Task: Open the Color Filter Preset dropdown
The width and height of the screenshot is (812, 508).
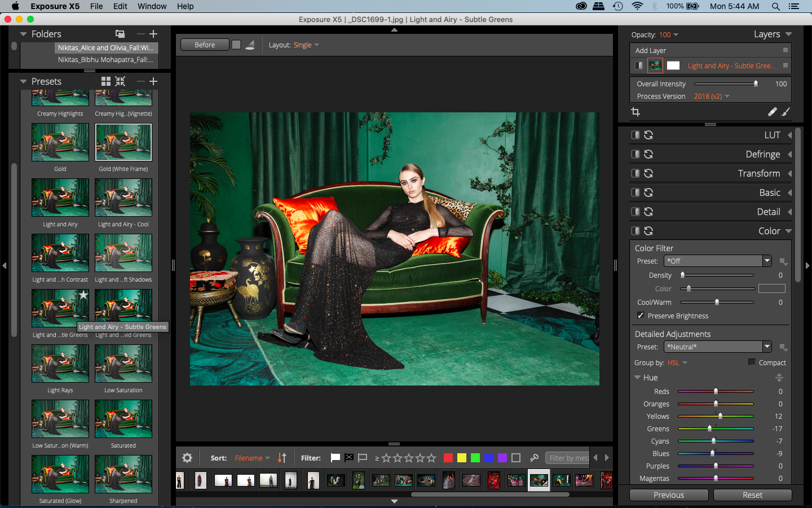Action: pyautogui.click(x=718, y=261)
